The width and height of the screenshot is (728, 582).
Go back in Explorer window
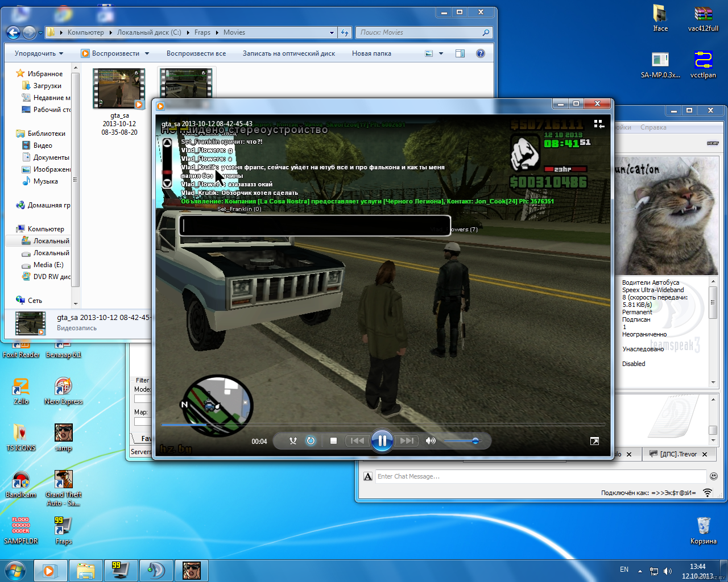click(x=13, y=32)
